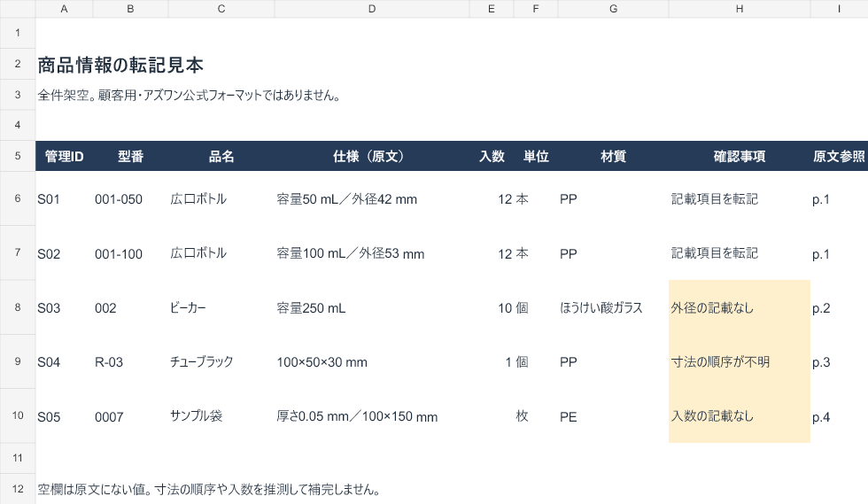868x504 pixels.
Task: Select column E header
Action: (x=492, y=9)
